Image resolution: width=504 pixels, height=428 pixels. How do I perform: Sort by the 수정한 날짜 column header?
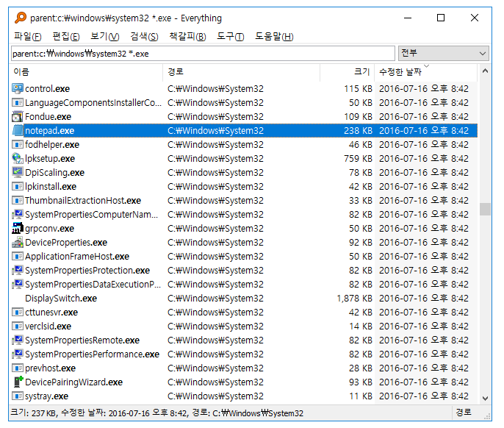click(x=426, y=72)
